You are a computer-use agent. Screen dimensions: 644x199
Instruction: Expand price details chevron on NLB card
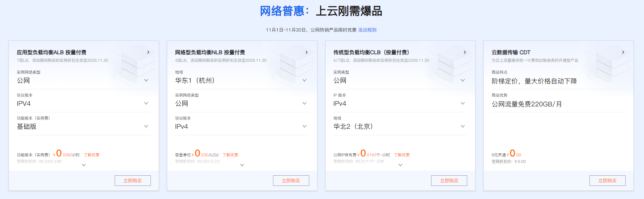click(x=242, y=165)
